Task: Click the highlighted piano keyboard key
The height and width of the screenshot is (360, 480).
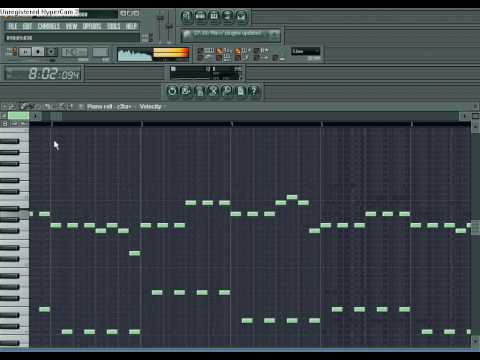Action: tap(14, 214)
